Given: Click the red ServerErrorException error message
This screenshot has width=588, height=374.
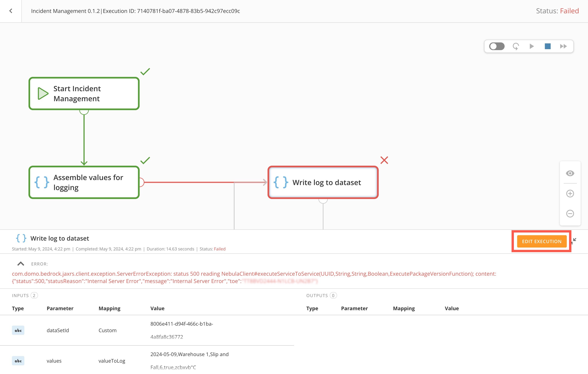Looking at the screenshot, I should [x=254, y=277].
